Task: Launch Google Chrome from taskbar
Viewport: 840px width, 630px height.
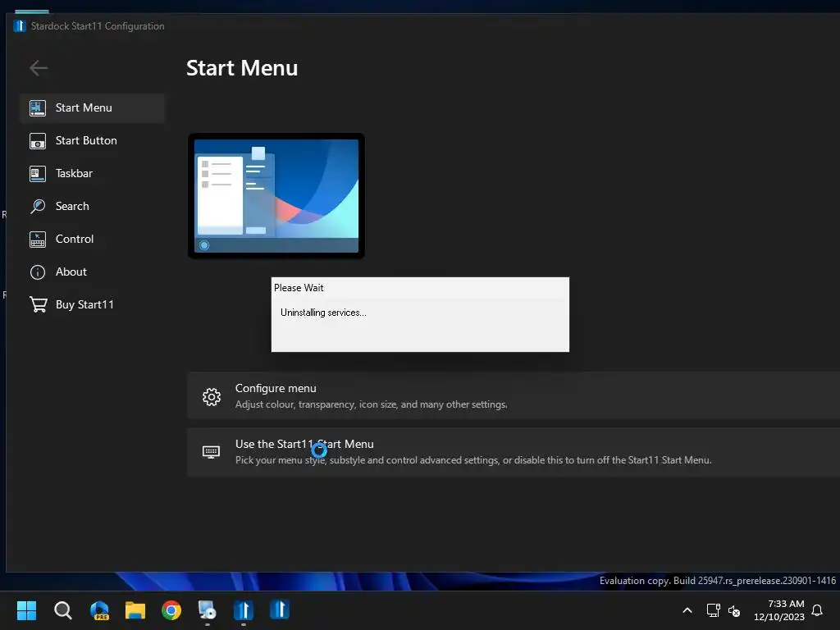Action: point(171,610)
